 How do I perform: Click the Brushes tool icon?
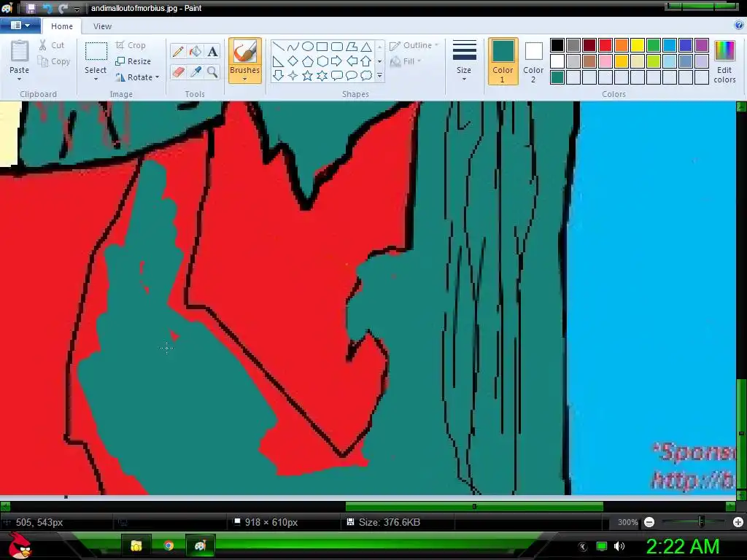(245, 52)
